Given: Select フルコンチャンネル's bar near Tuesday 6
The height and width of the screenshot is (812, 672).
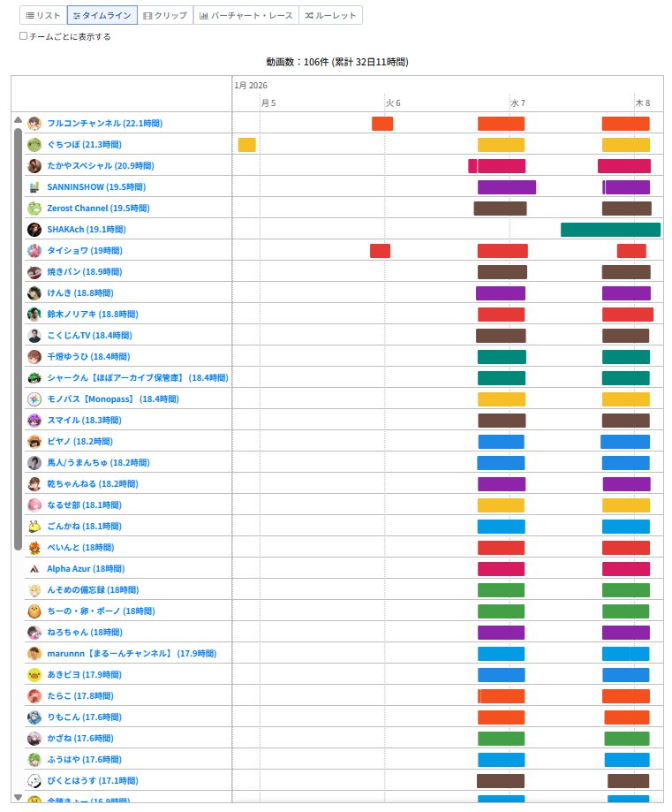Looking at the screenshot, I should [382, 124].
